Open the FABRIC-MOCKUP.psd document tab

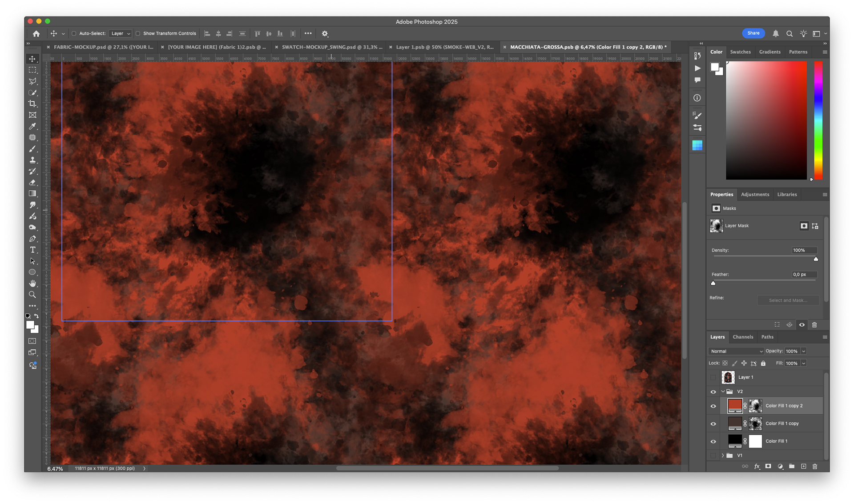click(x=102, y=47)
